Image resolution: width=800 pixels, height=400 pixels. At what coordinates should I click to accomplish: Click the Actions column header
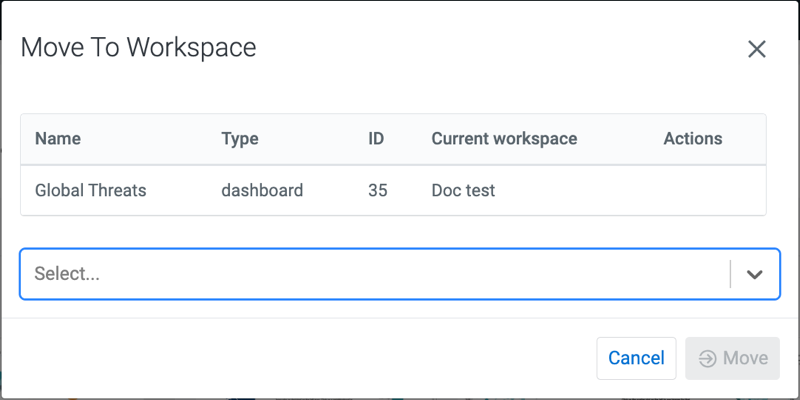tap(692, 139)
